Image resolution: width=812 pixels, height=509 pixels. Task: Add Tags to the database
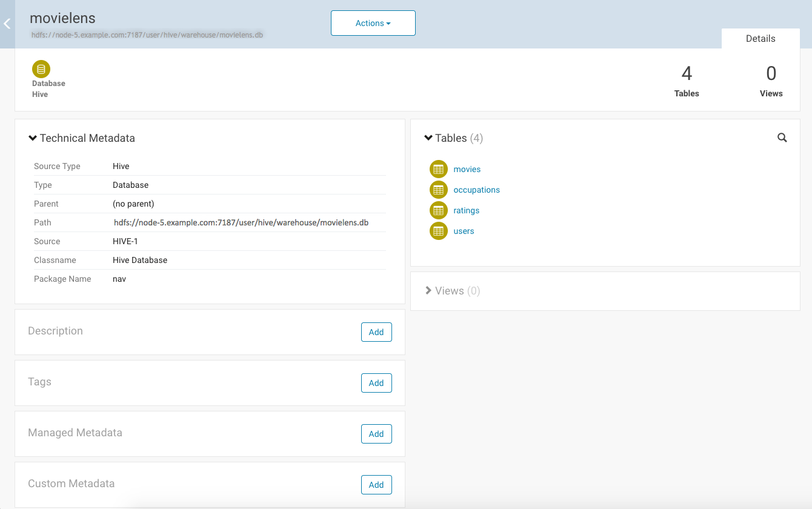click(x=376, y=383)
